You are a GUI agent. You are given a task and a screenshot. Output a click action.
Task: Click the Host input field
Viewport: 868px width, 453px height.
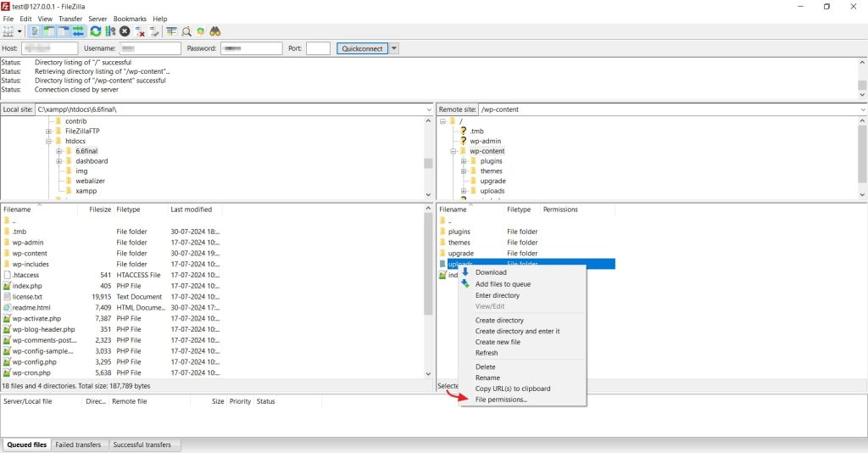(x=49, y=48)
